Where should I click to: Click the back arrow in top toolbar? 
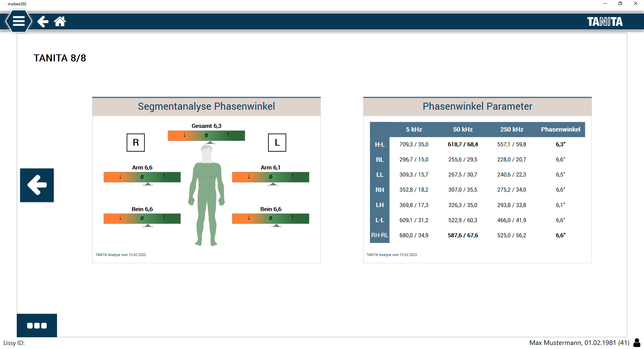coord(43,21)
